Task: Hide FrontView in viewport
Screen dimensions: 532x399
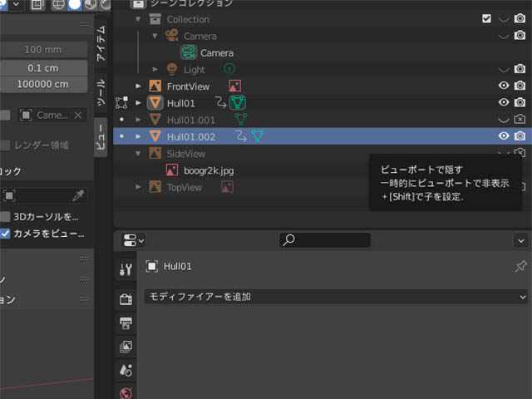Action: 504,86
